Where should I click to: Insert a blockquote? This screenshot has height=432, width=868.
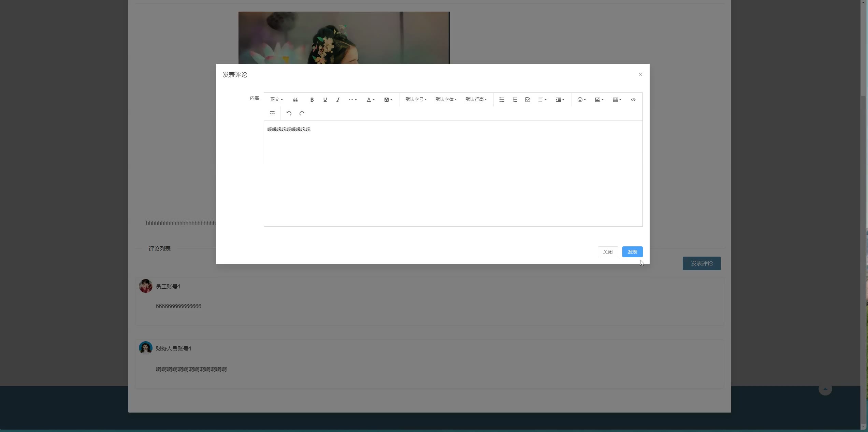(x=295, y=100)
